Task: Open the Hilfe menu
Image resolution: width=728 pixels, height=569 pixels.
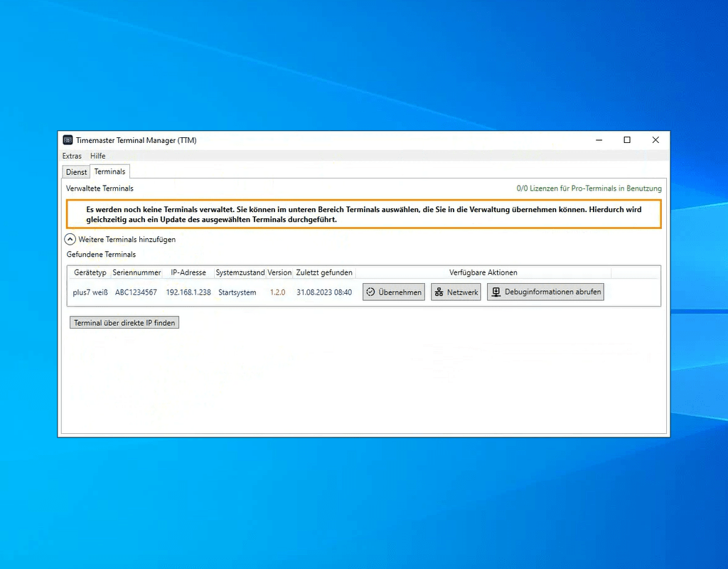Action: (x=97, y=156)
